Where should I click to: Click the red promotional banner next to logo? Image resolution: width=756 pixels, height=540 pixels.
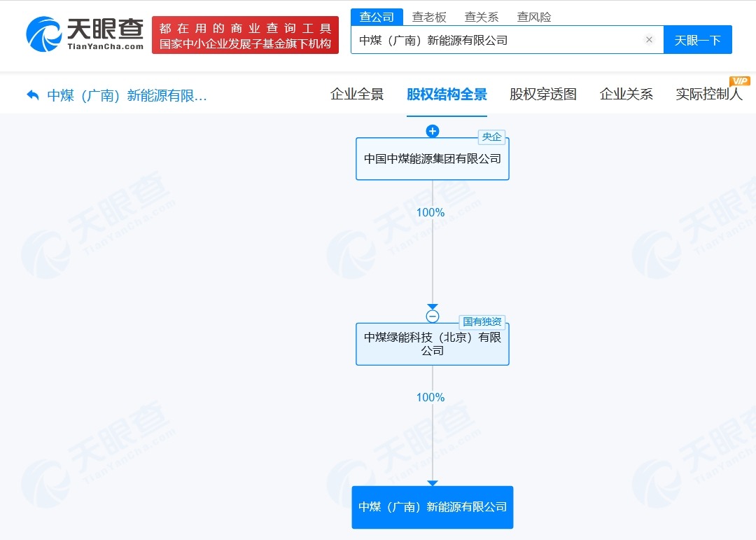[x=245, y=35]
